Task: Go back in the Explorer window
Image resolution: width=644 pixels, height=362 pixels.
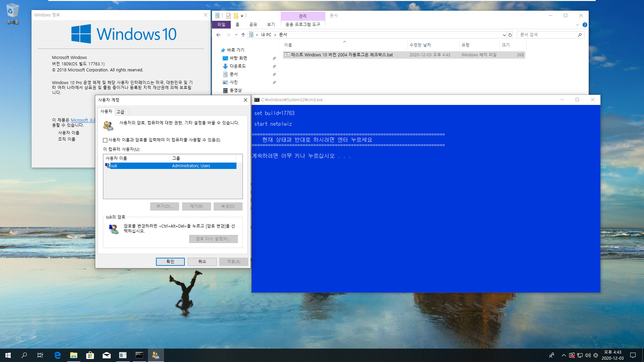Action: (218, 35)
